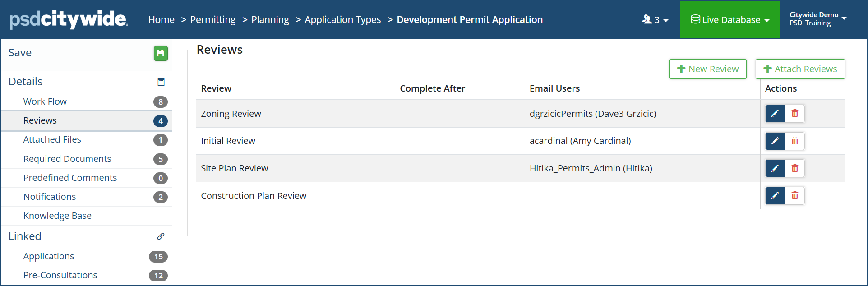Edit the Initial Review entry
The image size is (868, 286).
[775, 141]
